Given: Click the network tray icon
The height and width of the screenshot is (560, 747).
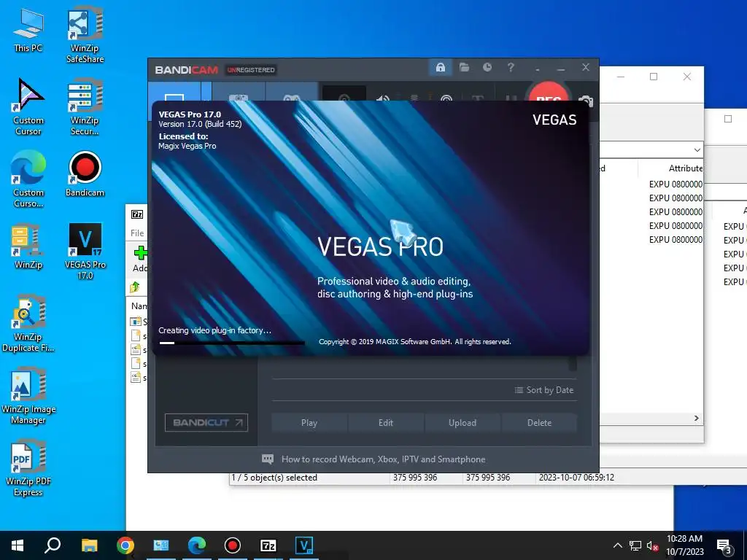Looking at the screenshot, I should pyautogui.click(x=635, y=545).
